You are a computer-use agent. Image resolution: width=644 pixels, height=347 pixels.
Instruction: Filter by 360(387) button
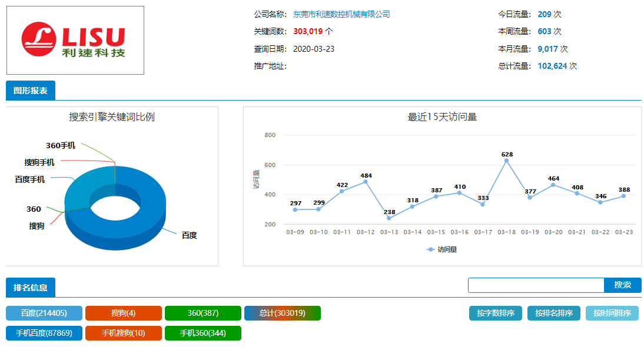(203, 313)
